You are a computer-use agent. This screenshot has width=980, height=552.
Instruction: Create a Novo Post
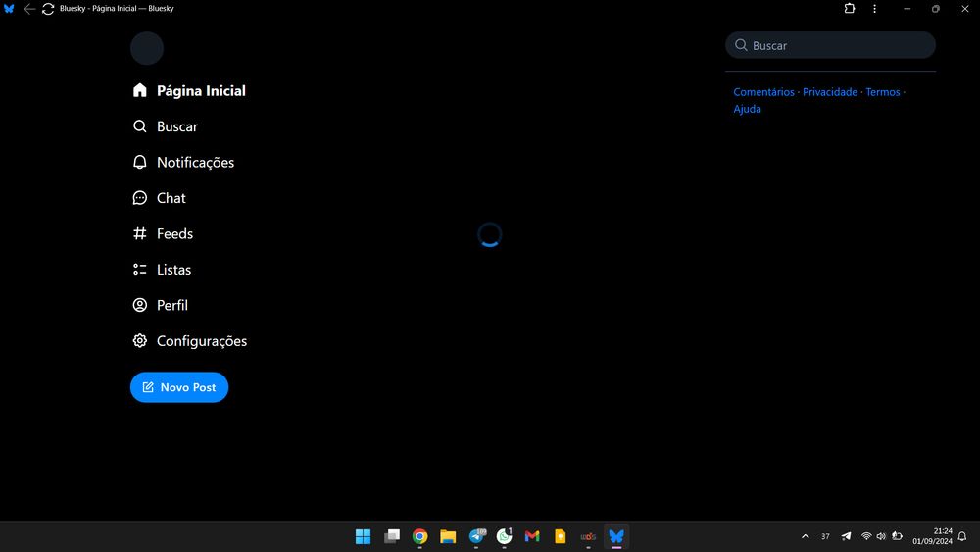(179, 387)
